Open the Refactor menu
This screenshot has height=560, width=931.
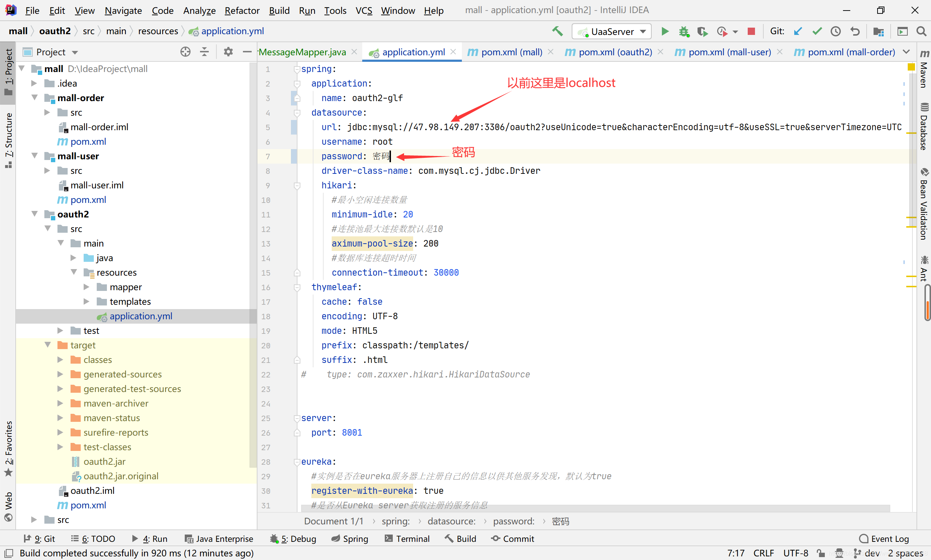point(242,11)
